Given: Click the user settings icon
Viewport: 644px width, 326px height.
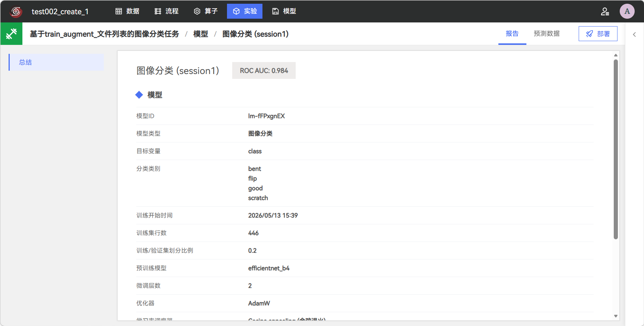Looking at the screenshot, I should [605, 12].
